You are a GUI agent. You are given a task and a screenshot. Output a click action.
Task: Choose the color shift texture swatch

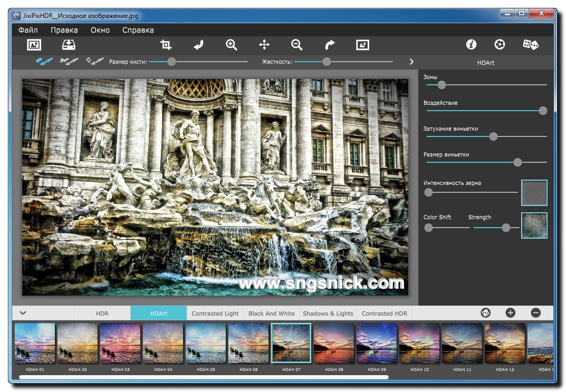[534, 226]
